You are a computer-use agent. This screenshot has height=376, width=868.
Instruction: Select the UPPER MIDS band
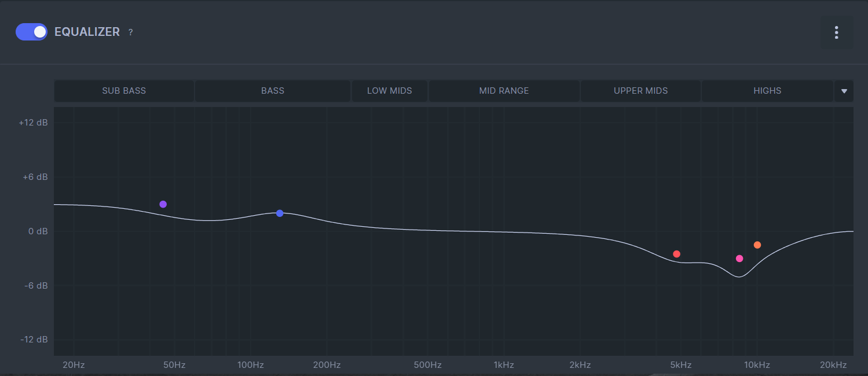click(640, 91)
